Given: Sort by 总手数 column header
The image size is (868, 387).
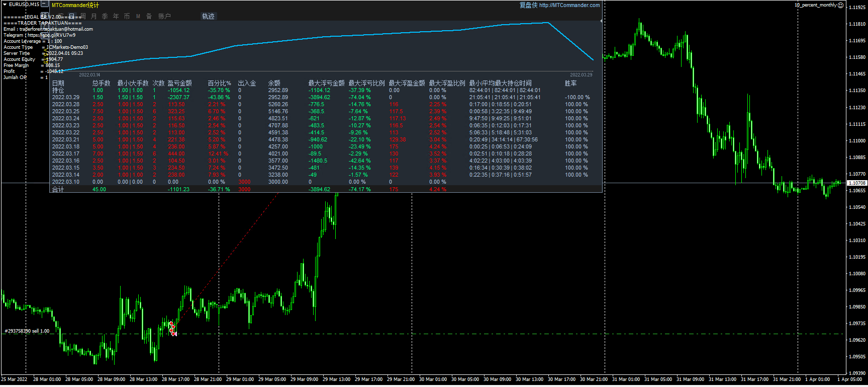Looking at the screenshot, I should coord(102,83).
